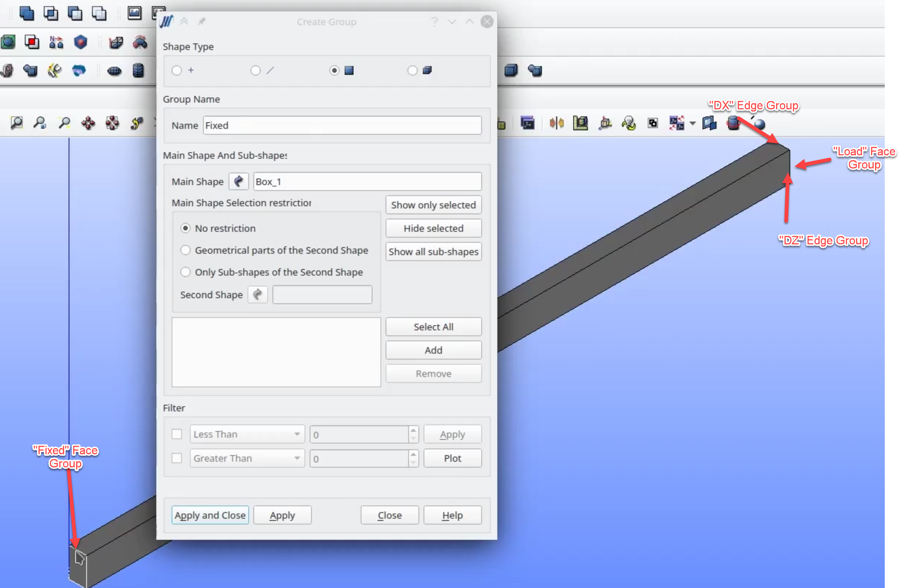Click the measure dimensions ruler icon
Screen dimensions: 918x588
580,123
